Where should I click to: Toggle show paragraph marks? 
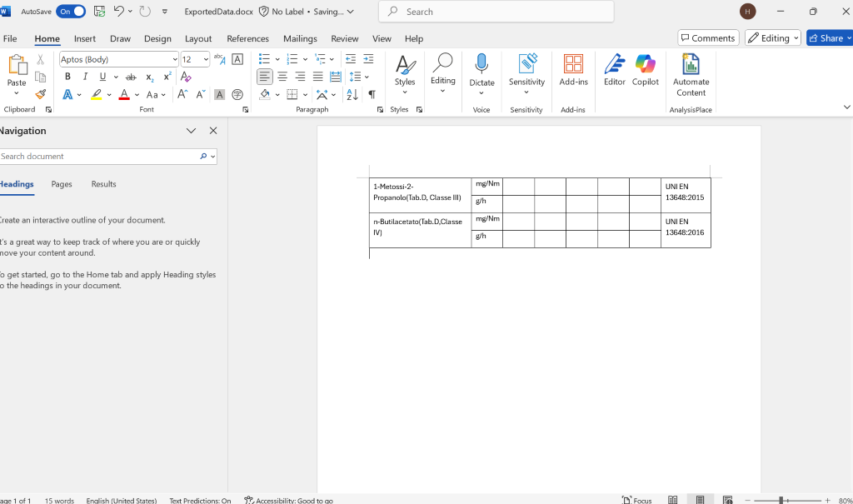click(x=372, y=94)
